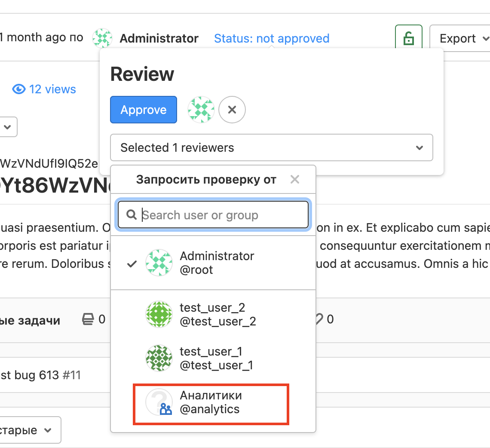The height and width of the screenshot is (448, 490).
Task: Uncheck Administrator @root in the reviewer list
Action: coord(213,263)
